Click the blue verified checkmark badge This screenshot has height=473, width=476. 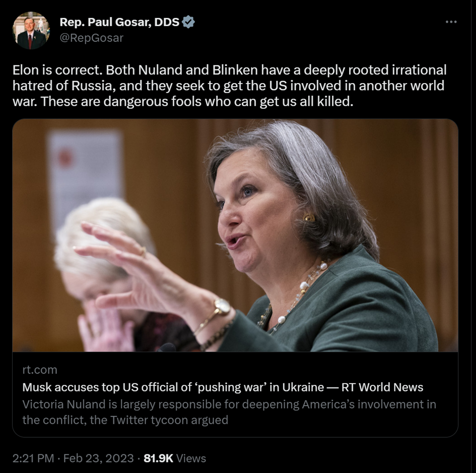[188, 22]
